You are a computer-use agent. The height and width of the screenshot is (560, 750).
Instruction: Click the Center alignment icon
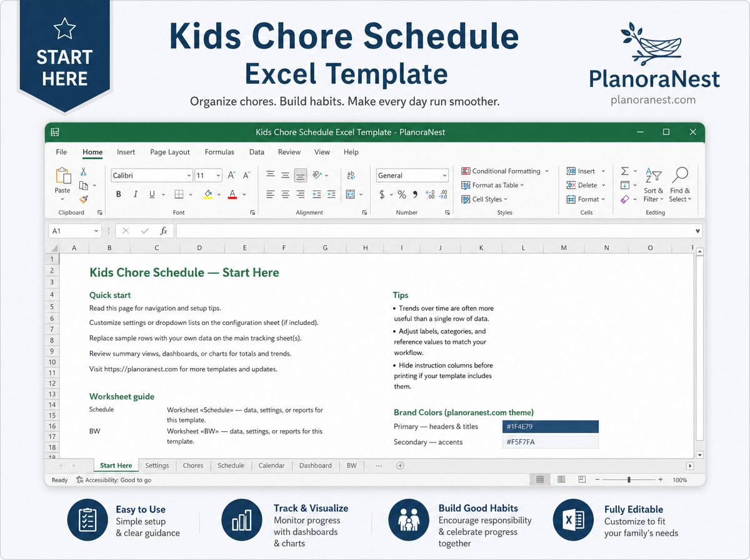[x=285, y=194]
